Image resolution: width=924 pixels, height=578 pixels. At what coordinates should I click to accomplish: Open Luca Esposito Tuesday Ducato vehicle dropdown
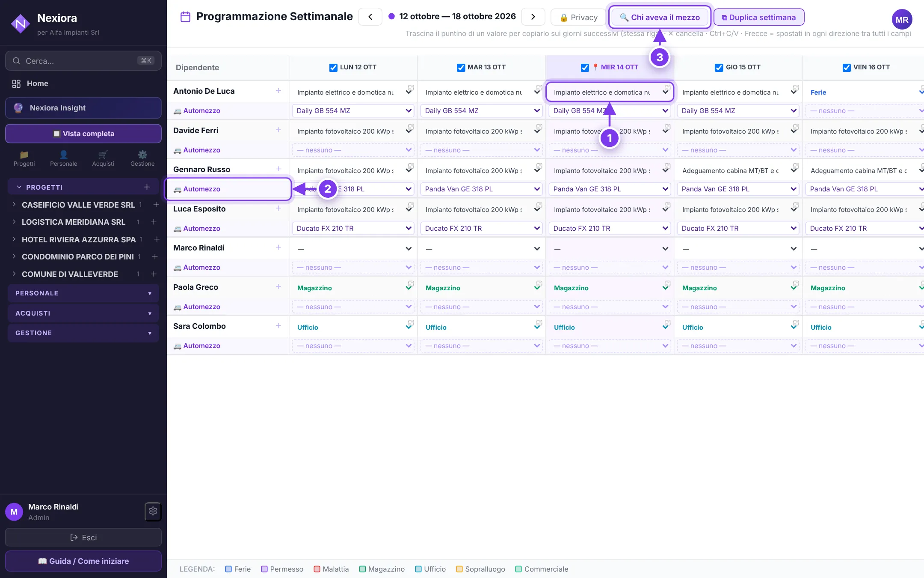coord(481,229)
